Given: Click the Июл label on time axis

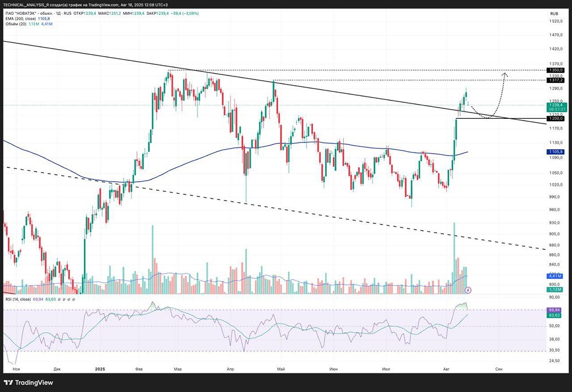Looking at the screenshot, I should point(386,369).
